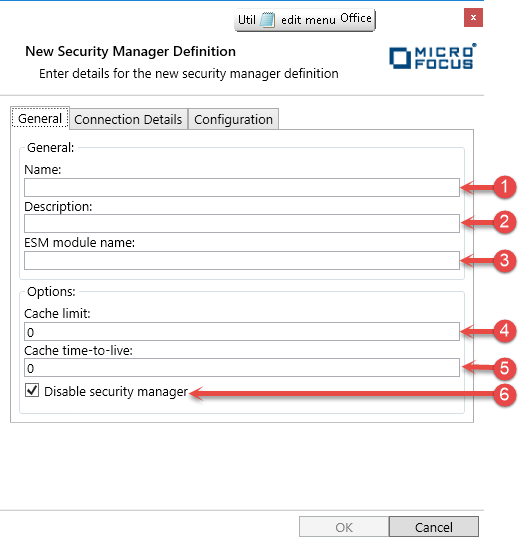Viewport: 519px width, 542px height.
Task: Click the OK button
Action: (x=344, y=527)
